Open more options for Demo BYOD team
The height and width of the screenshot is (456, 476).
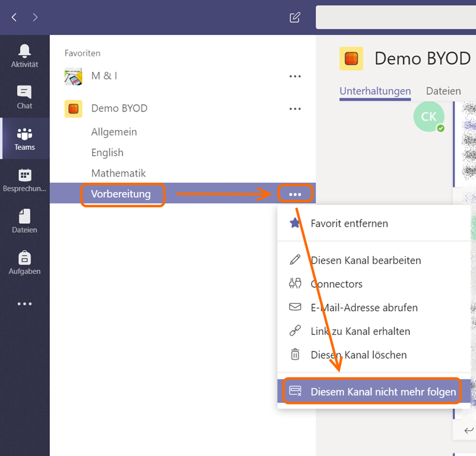(x=295, y=109)
